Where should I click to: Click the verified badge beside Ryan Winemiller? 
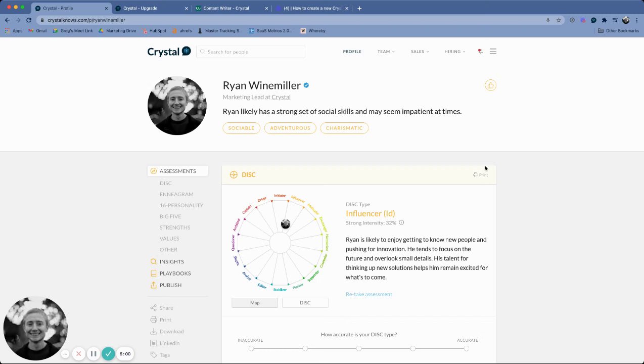(306, 85)
